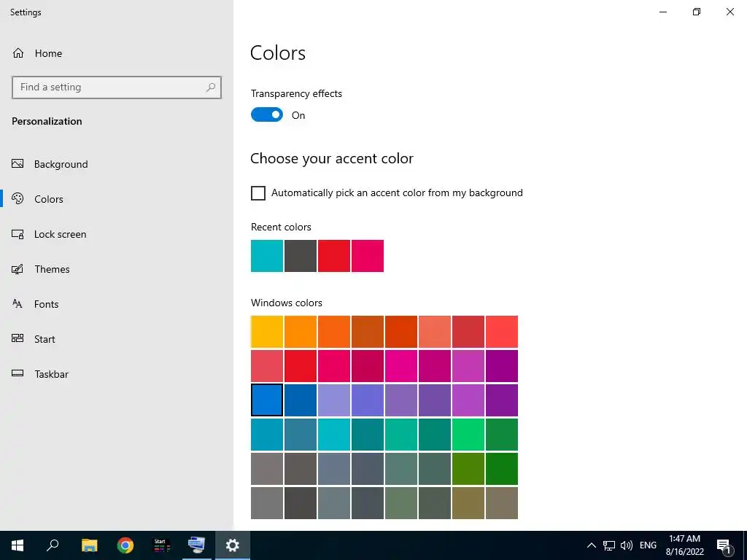This screenshot has height=560, width=747.
Task: Open Lock screen settings page
Action: [60, 234]
